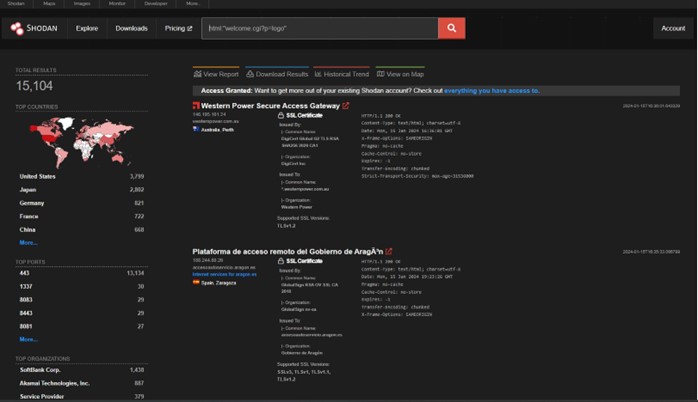
Task: Click the Download Results cloud icon
Action: click(x=250, y=74)
